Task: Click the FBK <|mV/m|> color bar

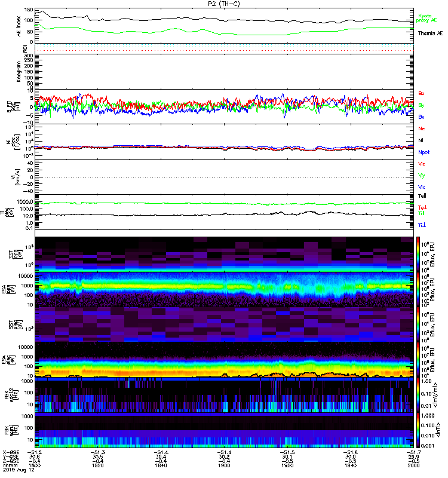Action: 418,395
